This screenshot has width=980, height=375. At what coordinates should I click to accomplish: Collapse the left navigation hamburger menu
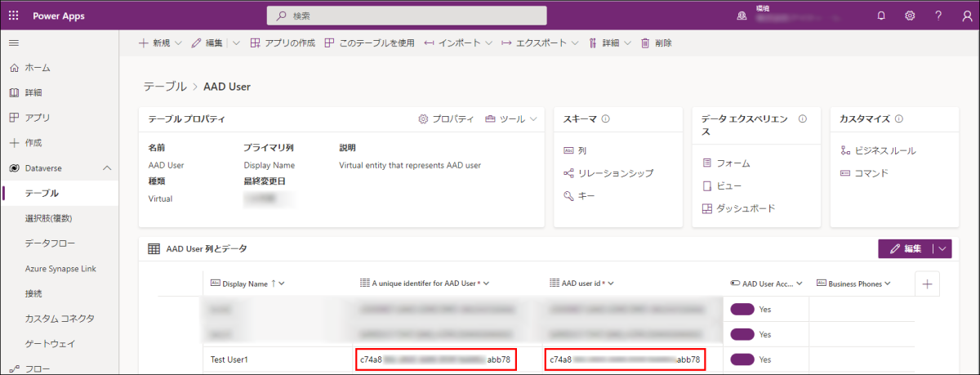click(13, 42)
